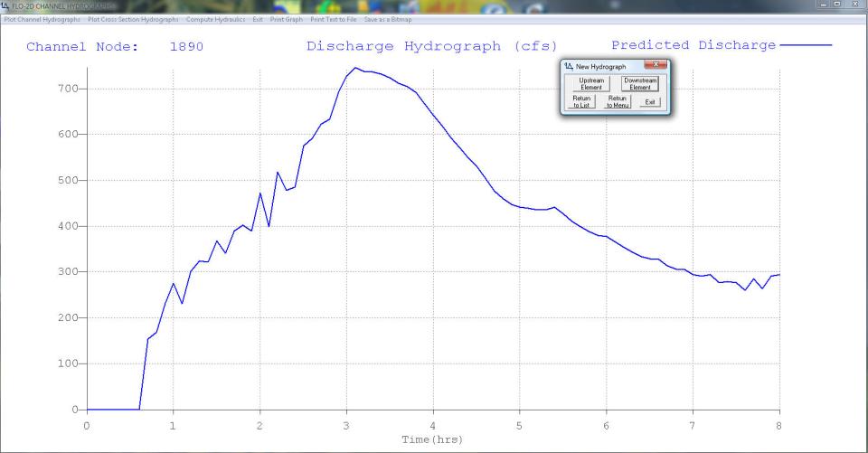Select Compute Hydraulics from menu bar
The width and height of the screenshot is (868, 453).
(217, 19)
